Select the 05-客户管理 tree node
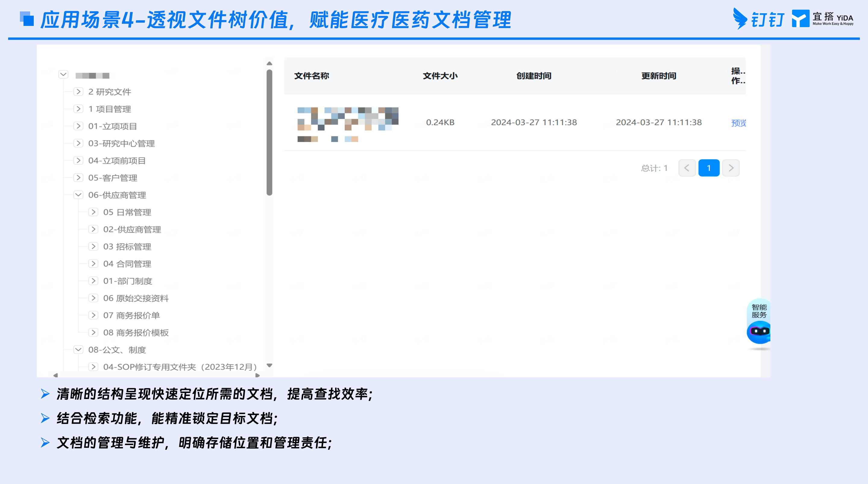Screen dimensions: 868x484 [112, 178]
